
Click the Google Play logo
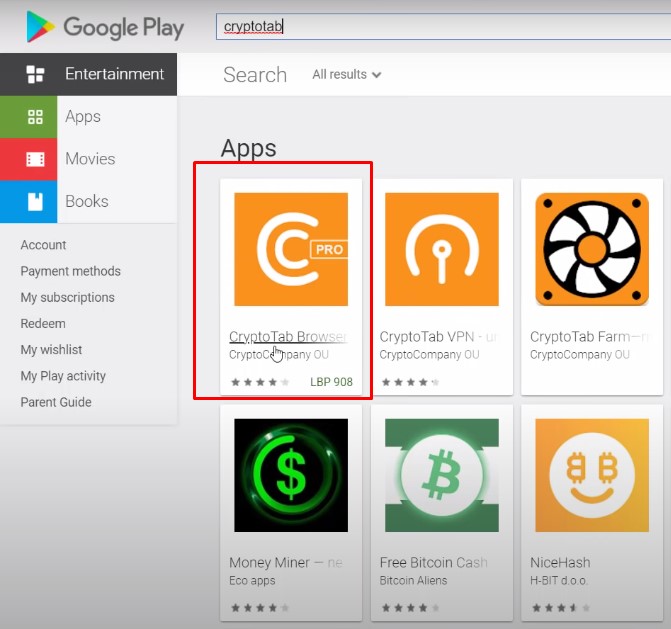pyautogui.click(x=105, y=27)
